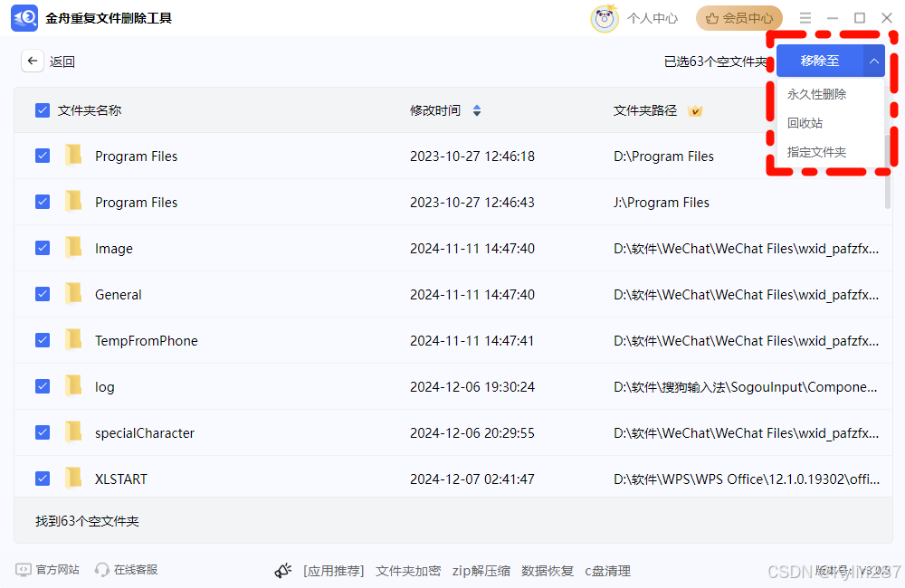905x588 pixels.
Task: Visit the 官方网站 link
Action: coord(58,570)
